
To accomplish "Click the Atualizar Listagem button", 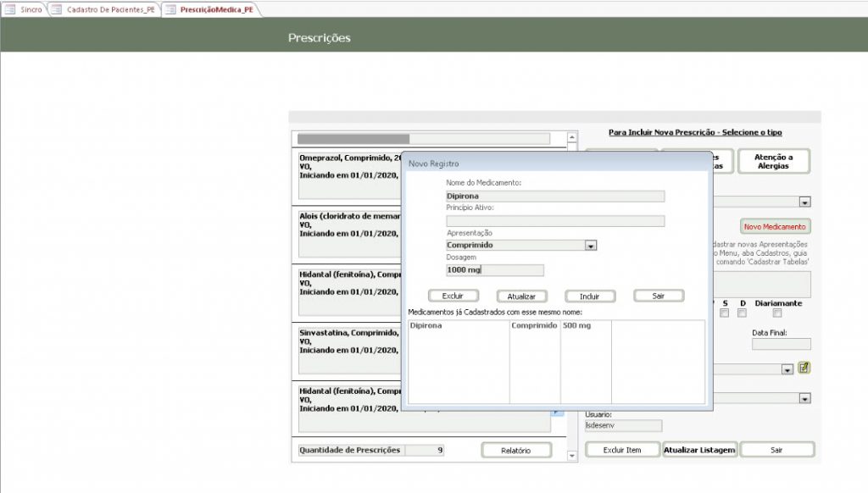I will coord(699,450).
